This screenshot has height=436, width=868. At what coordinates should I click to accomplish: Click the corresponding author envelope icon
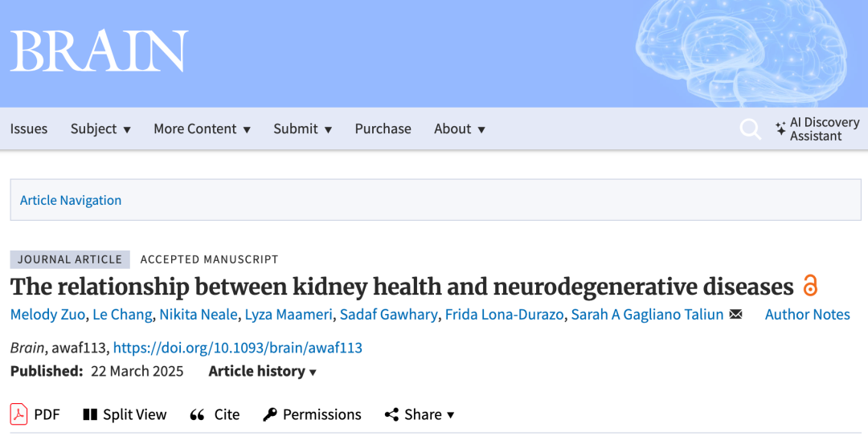click(735, 314)
